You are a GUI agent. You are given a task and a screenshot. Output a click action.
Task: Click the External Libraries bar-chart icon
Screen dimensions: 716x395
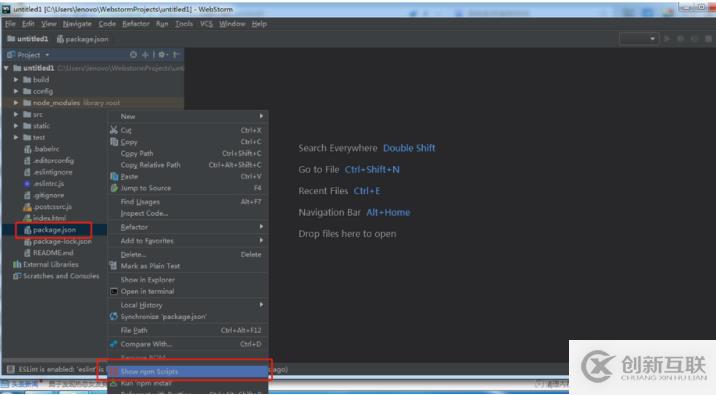click(17, 264)
